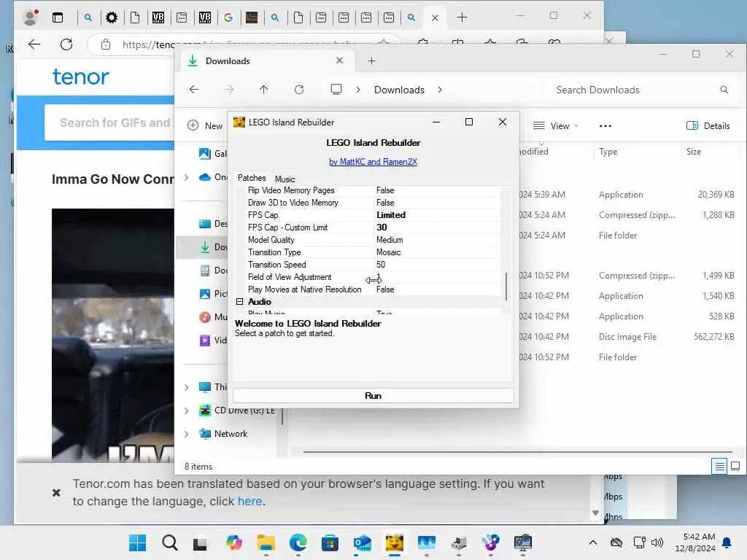Select the FPS Cap patch row

coord(373,215)
